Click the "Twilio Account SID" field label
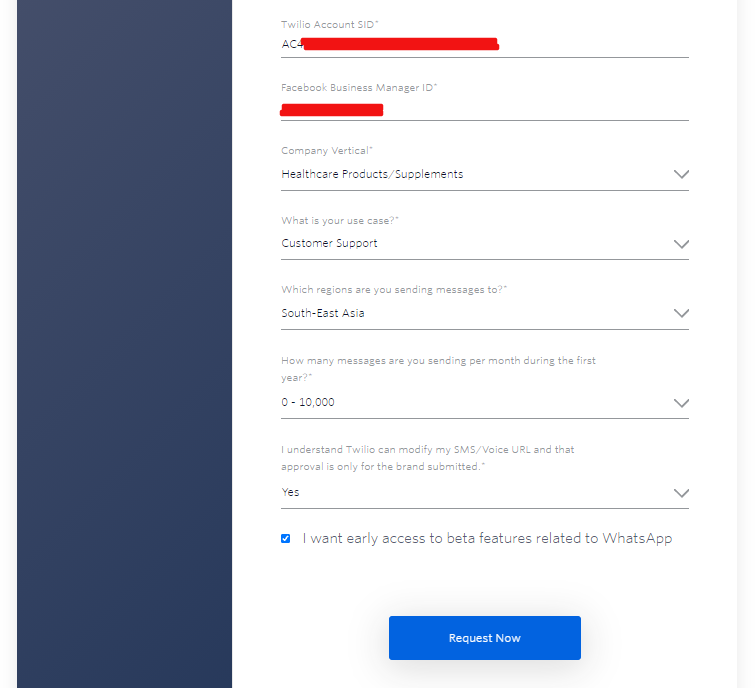755x688 pixels. pos(329,23)
